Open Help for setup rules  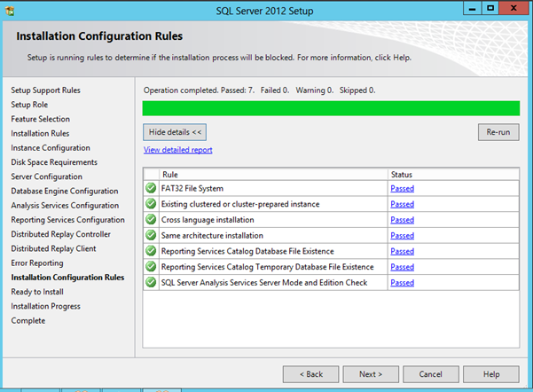coord(491,374)
